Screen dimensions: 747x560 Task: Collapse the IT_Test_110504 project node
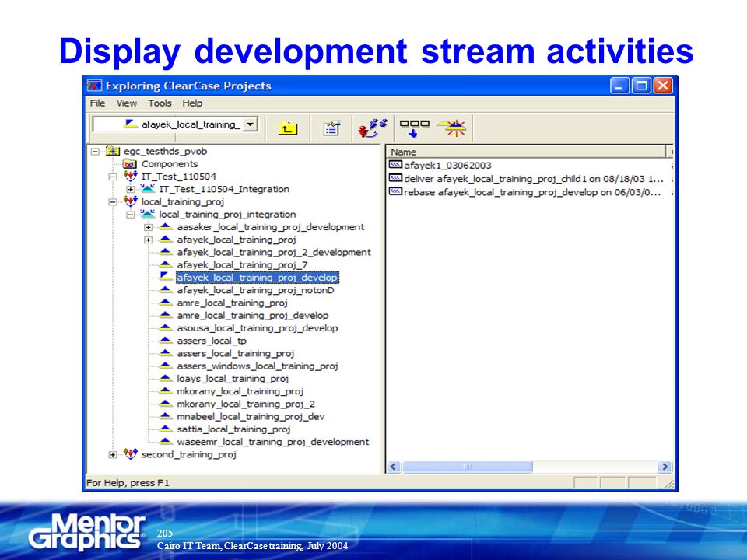pyautogui.click(x=113, y=177)
